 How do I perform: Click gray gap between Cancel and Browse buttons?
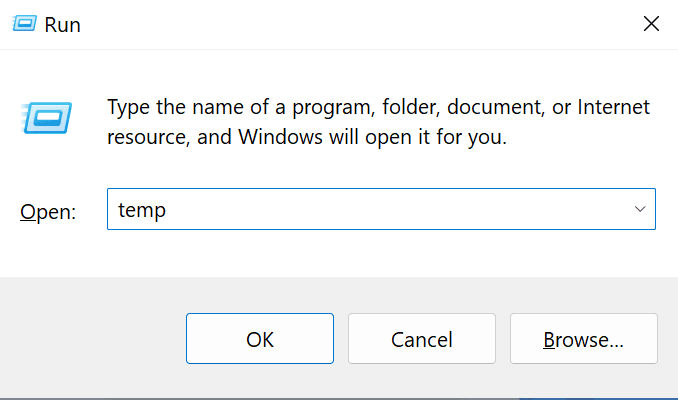[x=502, y=339]
